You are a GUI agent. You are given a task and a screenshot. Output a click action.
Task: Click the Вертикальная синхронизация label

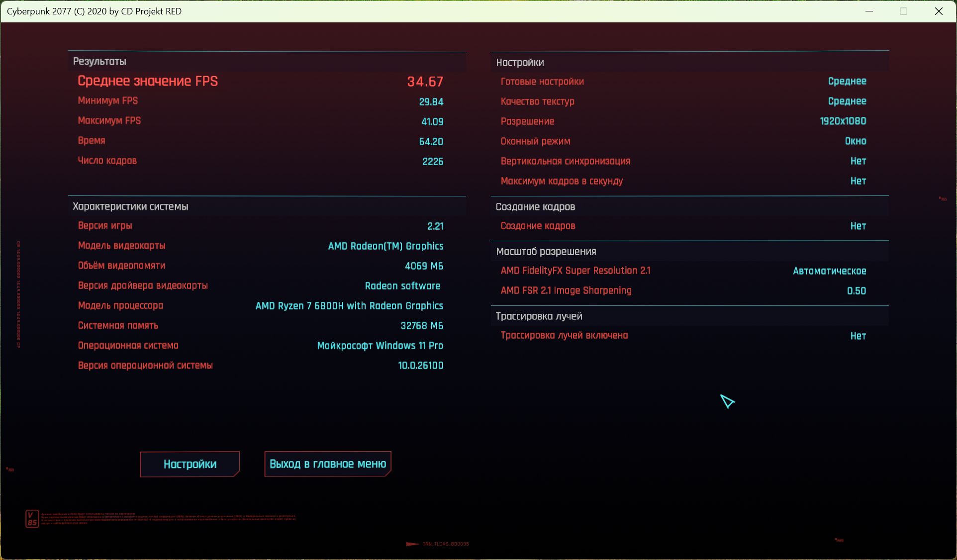565,161
